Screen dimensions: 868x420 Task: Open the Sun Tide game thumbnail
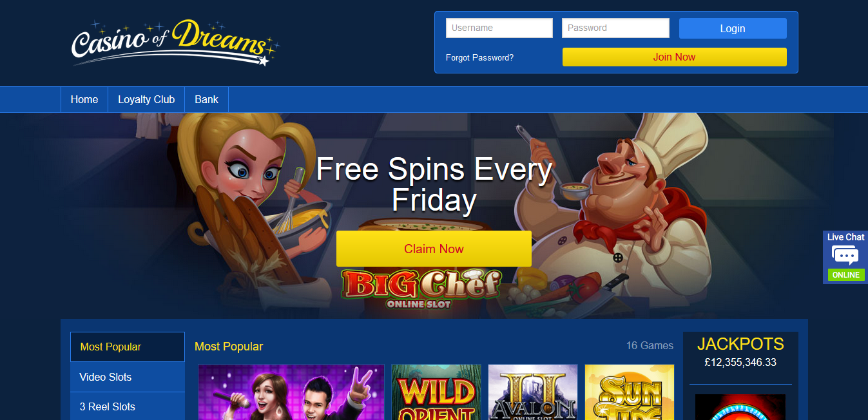pyautogui.click(x=629, y=392)
